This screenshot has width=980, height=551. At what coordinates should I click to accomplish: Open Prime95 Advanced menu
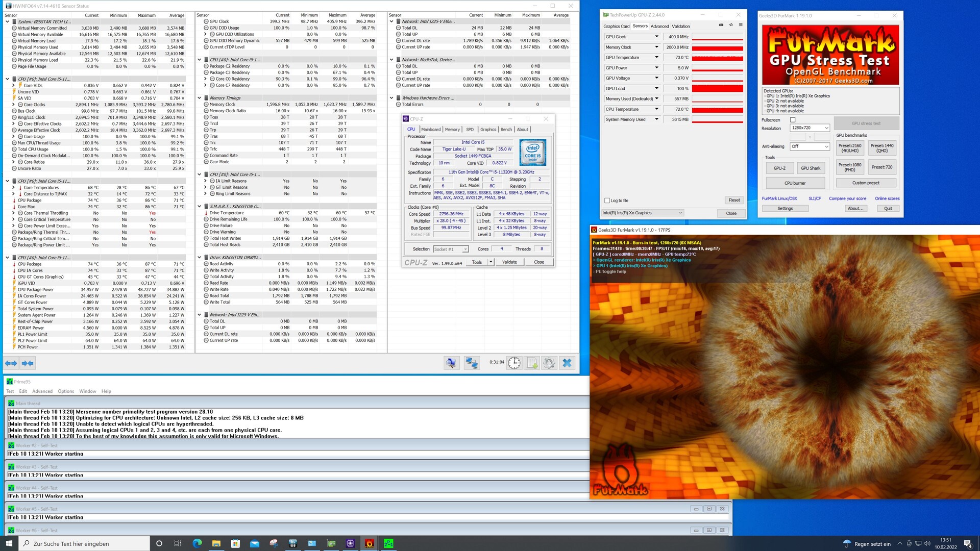(x=42, y=391)
